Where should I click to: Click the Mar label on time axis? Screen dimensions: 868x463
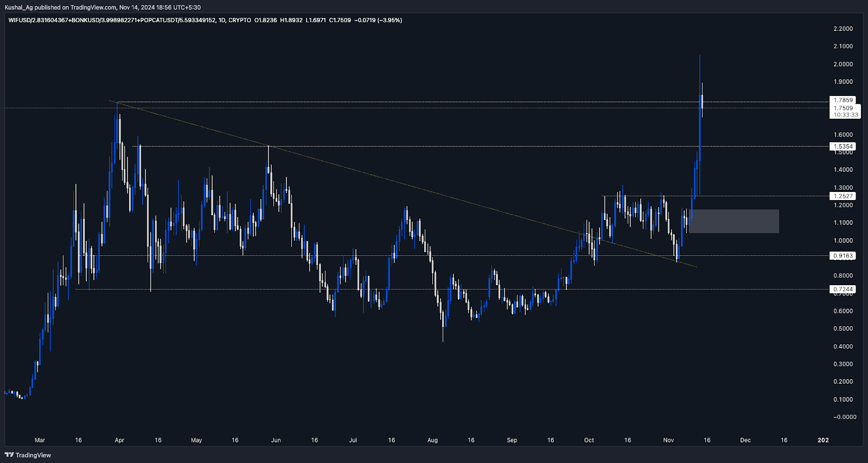pyautogui.click(x=40, y=440)
